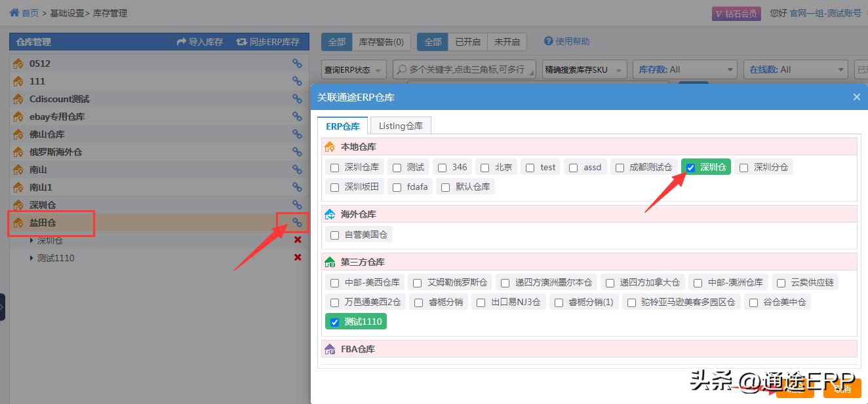Click the red X to remove 深圳仓
The height and width of the screenshot is (404, 868).
pyautogui.click(x=298, y=240)
